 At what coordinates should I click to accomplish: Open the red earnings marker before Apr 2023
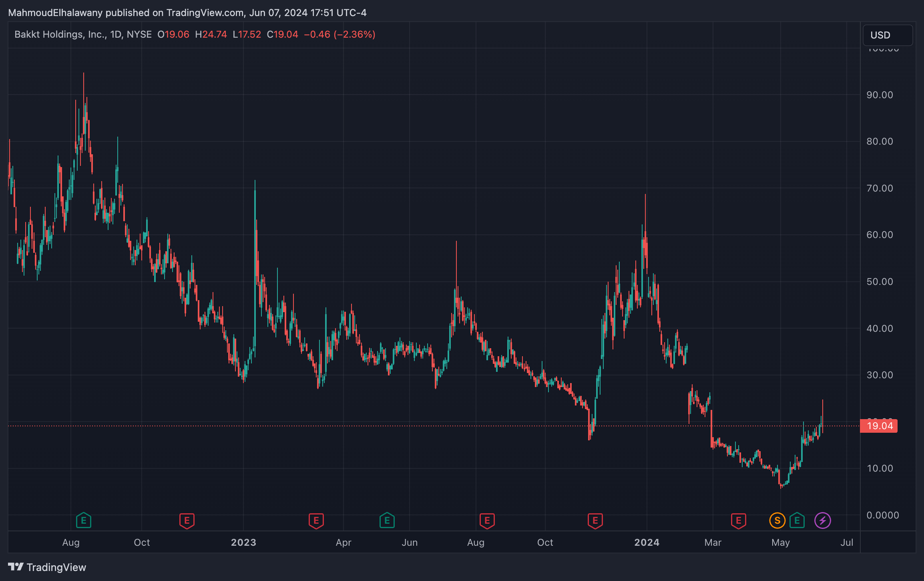(x=316, y=520)
